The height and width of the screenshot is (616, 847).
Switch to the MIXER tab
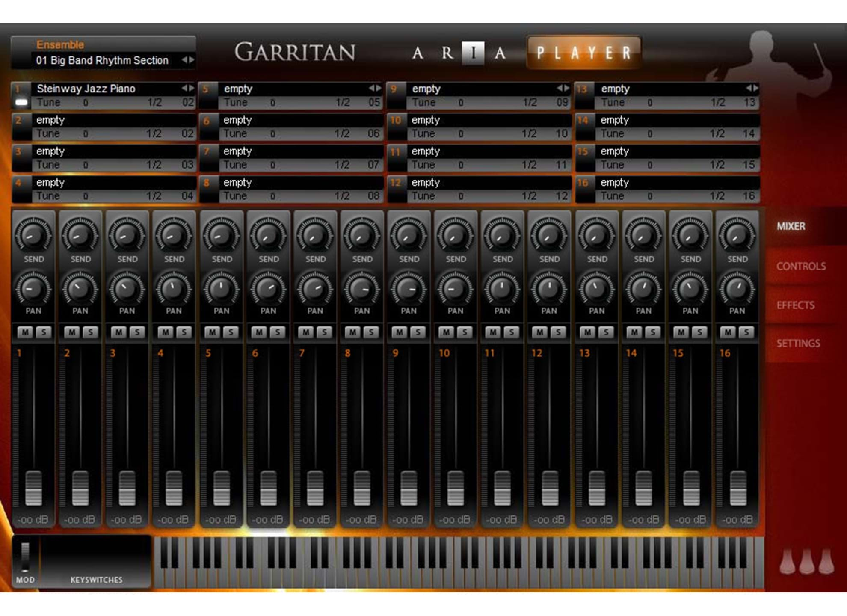(x=791, y=226)
